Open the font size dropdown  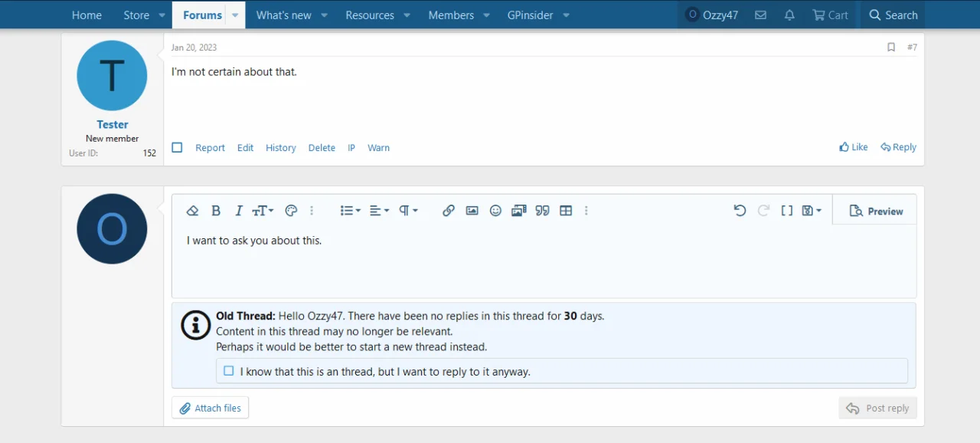263,211
